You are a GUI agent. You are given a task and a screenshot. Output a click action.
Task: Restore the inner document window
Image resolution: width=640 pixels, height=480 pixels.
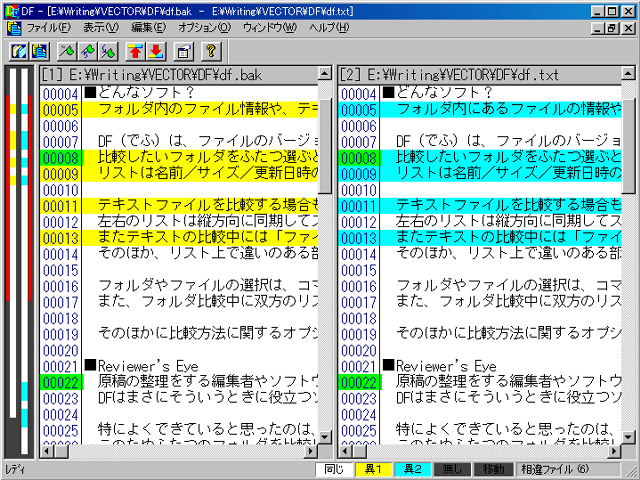tap(612, 28)
